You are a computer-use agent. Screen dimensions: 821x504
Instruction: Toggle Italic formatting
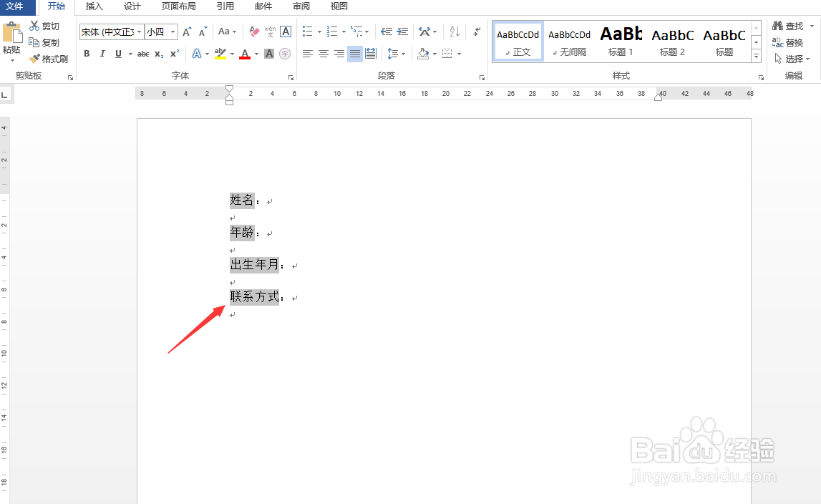coord(101,54)
